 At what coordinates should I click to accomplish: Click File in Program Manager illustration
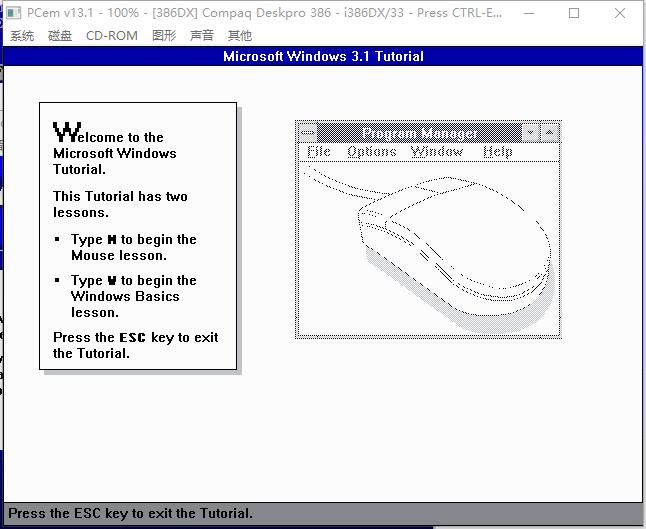pyautogui.click(x=319, y=152)
